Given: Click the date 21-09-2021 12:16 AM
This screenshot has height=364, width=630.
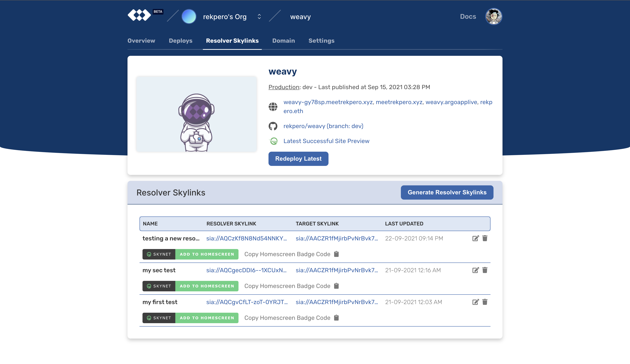Looking at the screenshot, I should point(413,270).
